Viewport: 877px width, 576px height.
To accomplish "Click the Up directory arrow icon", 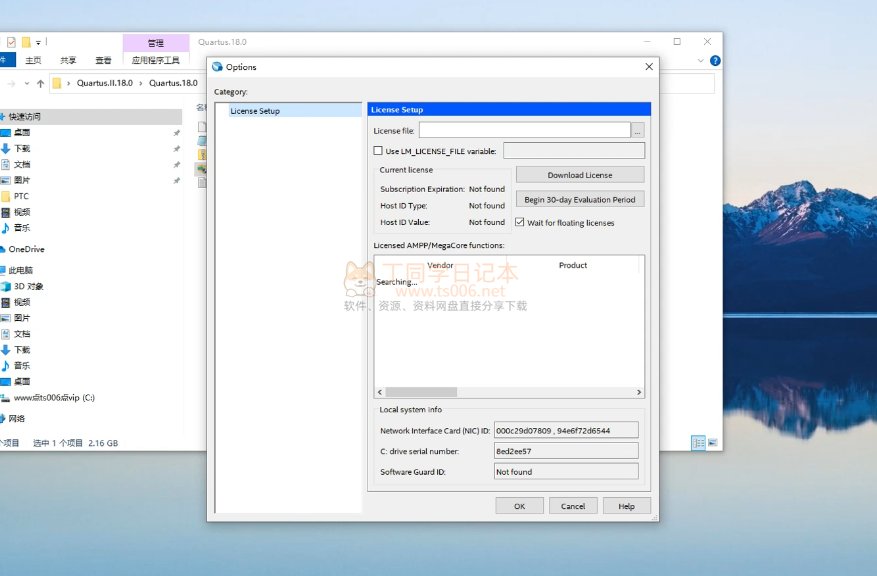I will (40, 83).
